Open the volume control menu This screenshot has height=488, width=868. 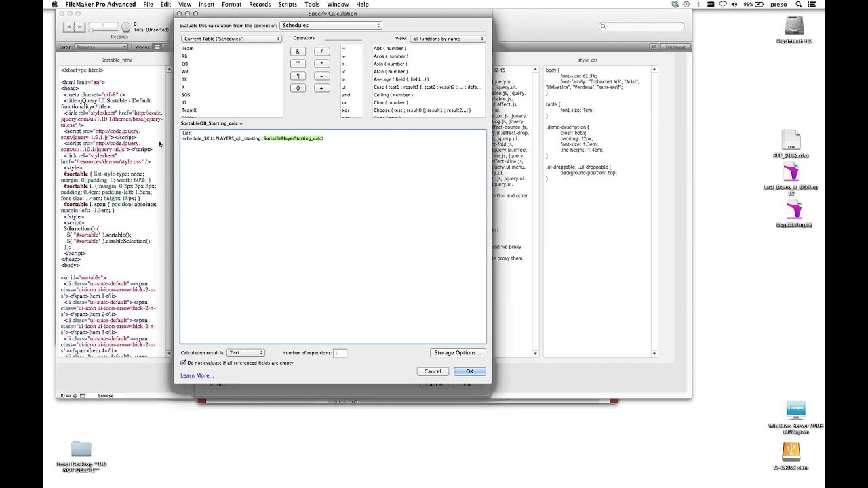(x=735, y=4)
